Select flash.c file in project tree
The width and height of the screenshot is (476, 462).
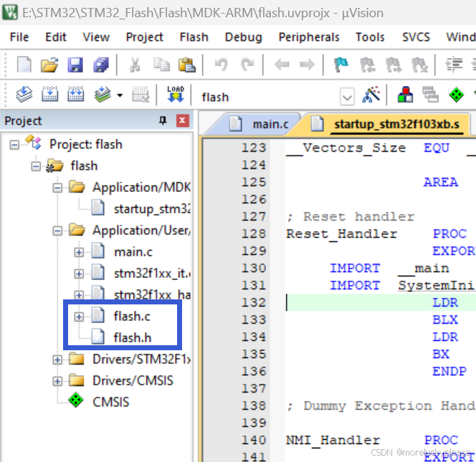click(x=132, y=317)
